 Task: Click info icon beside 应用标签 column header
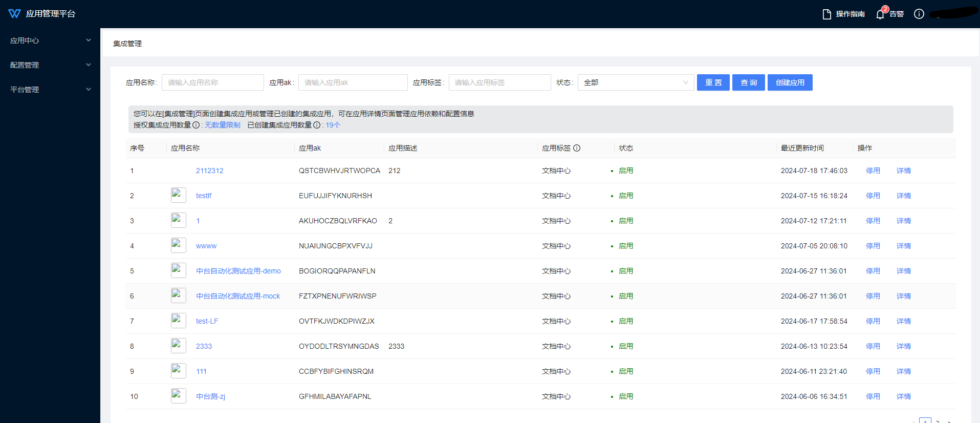tap(577, 148)
